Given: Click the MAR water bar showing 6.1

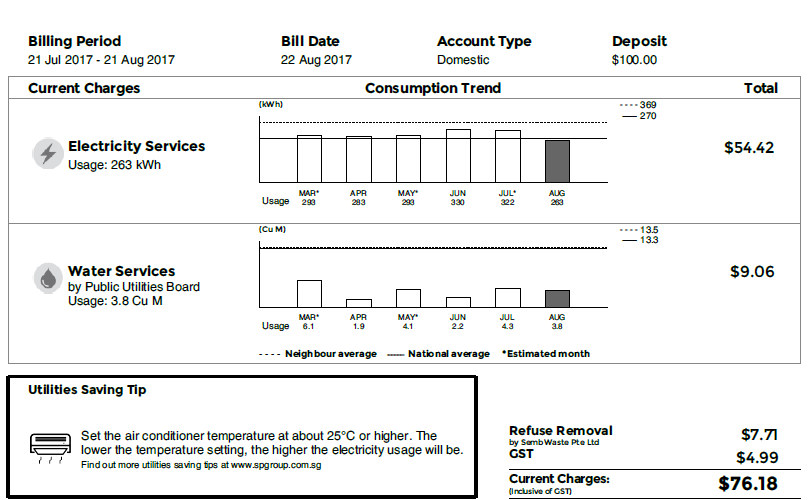Looking at the screenshot, I should (x=309, y=293).
